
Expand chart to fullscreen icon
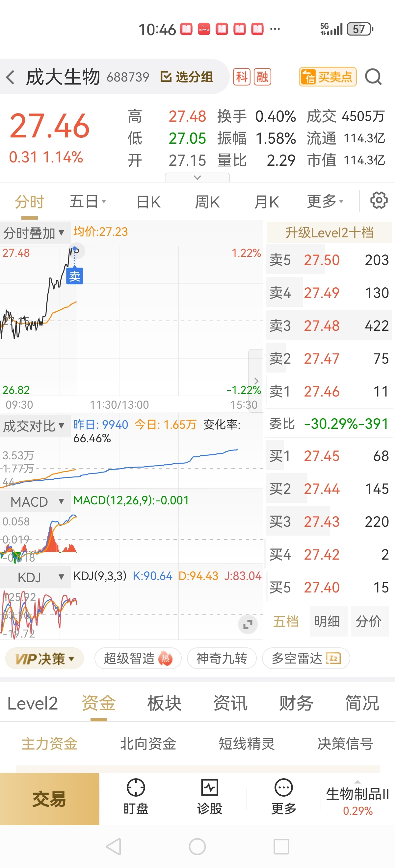(x=248, y=624)
